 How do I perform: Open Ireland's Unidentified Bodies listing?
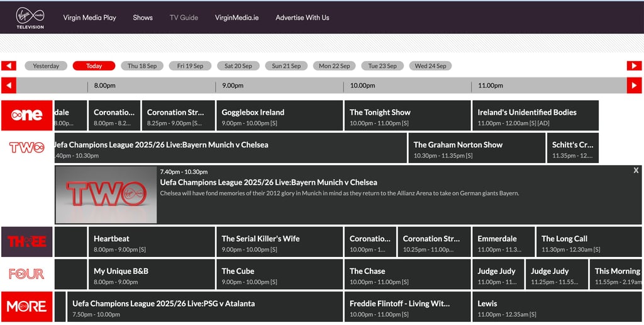pos(536,115)
